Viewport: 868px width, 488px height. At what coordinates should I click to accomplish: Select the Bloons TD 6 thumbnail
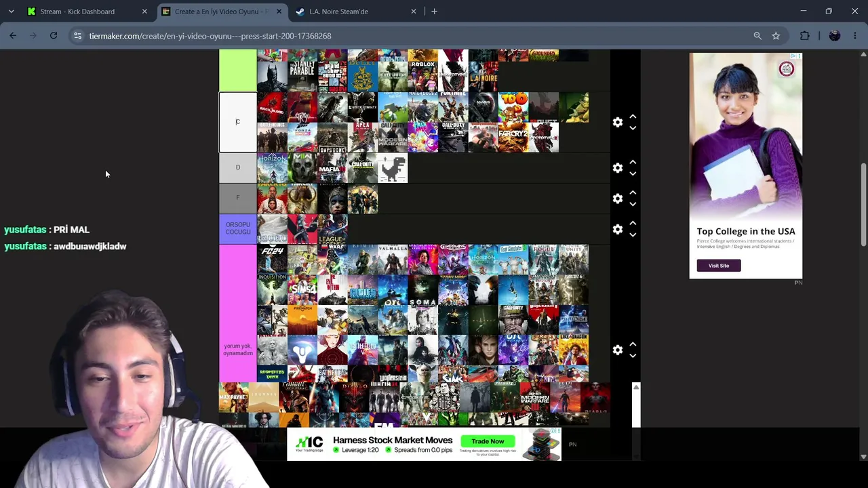(513, 107)
